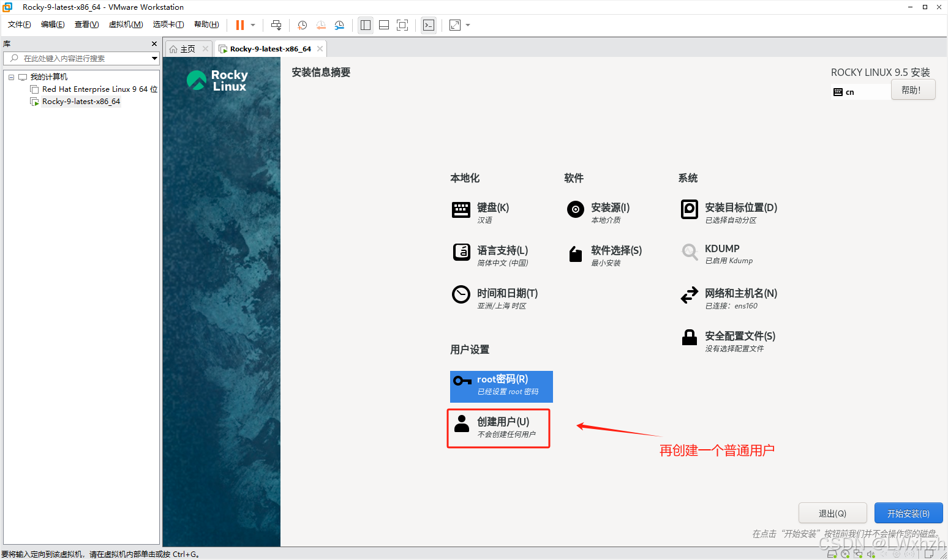Toggle thumbnail bar view icon
This screenshot has height=560, width=948.
[384, 25]
